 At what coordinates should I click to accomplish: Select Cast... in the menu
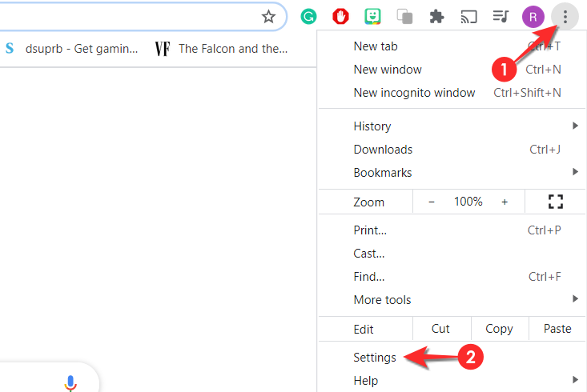click(452, 254)
